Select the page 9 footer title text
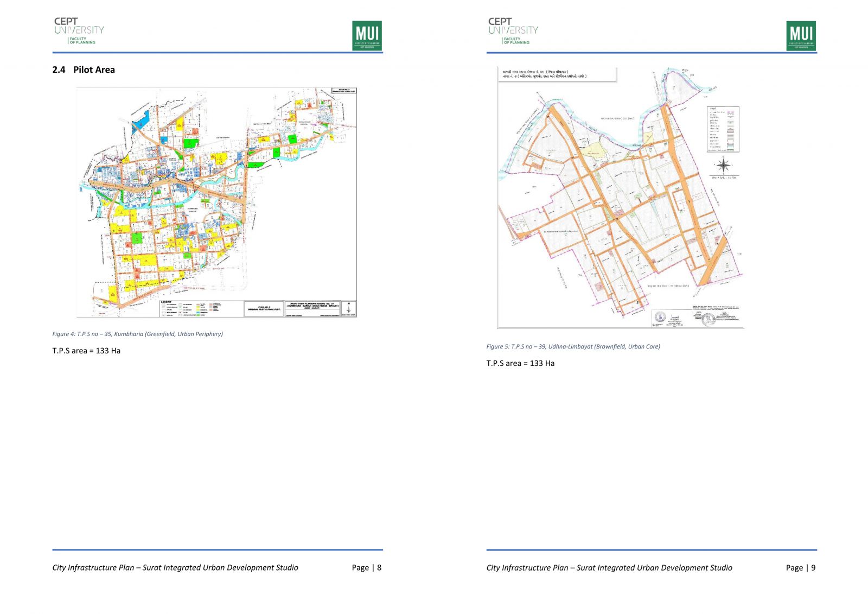 (x=609, y=567)
